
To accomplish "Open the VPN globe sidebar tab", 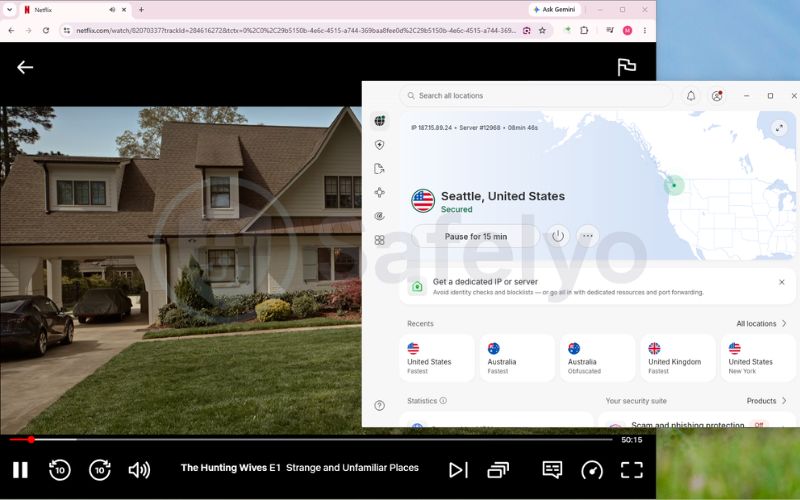I will (380, 121).
